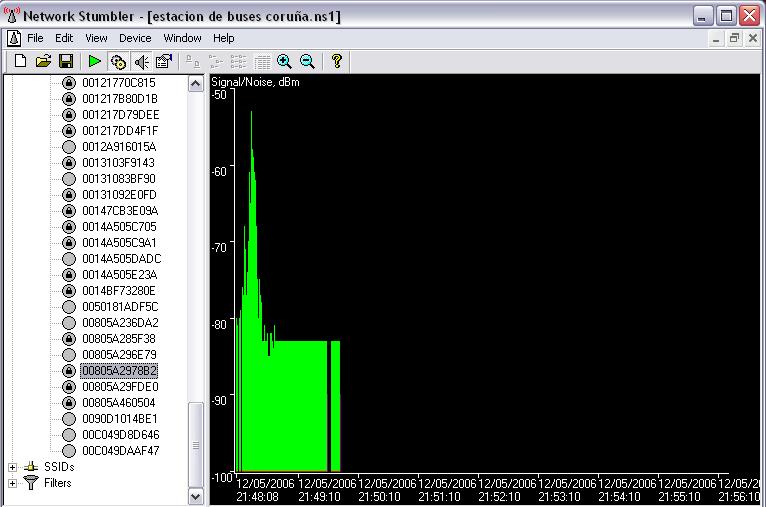766x507 pixels.
Task: Close the inner document with the X
Action: pyautogui.click(x=752, y=39)
